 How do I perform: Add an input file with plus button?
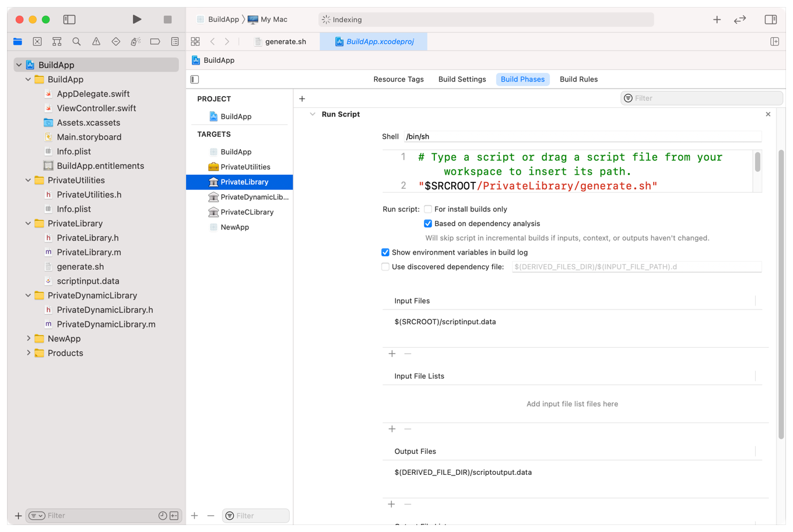[391, 354]
